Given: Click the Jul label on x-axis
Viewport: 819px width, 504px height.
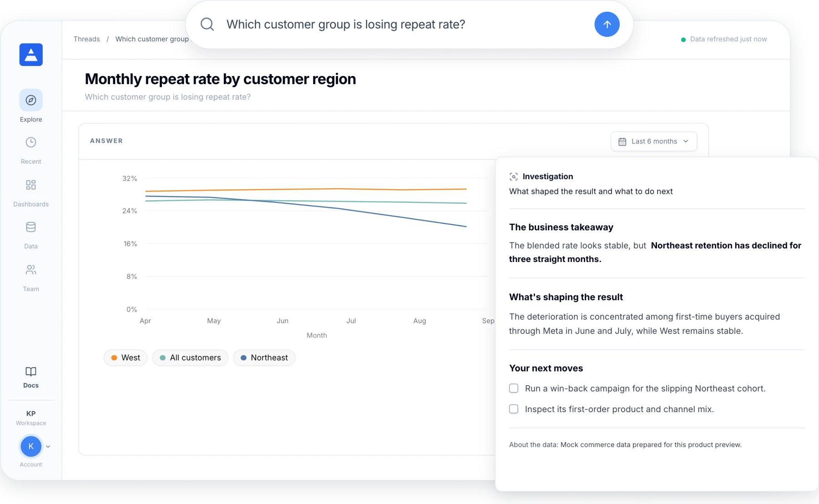Looking at the screenshot, I should tap(351, 321).
